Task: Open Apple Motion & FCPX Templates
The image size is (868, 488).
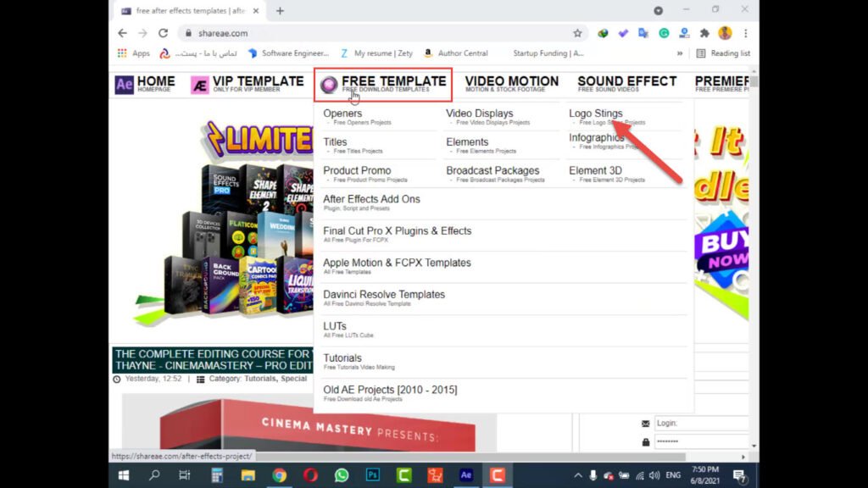Action: 397,263
